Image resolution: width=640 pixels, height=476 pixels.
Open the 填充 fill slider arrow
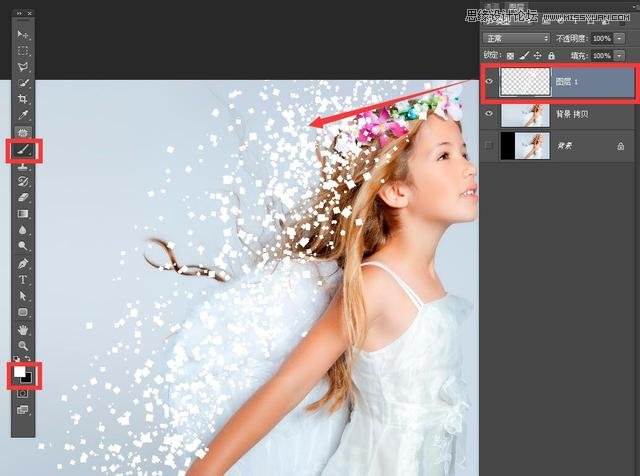coord(619,56)
